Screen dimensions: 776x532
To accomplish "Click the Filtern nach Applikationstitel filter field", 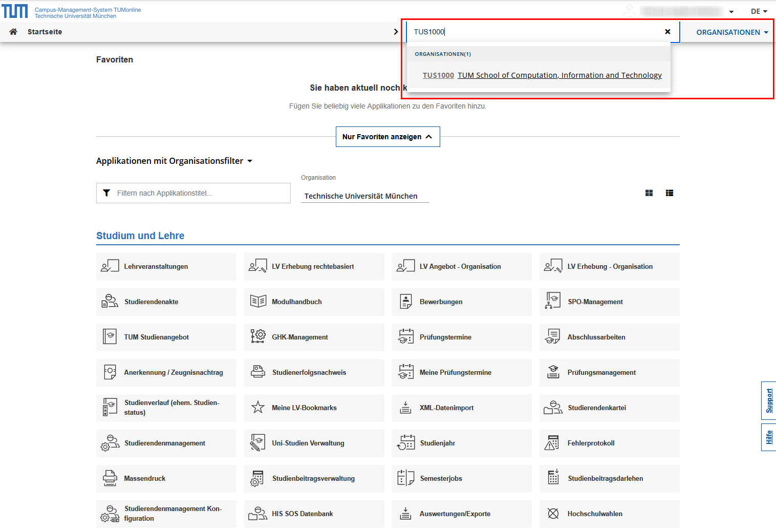I will [193, 193].
